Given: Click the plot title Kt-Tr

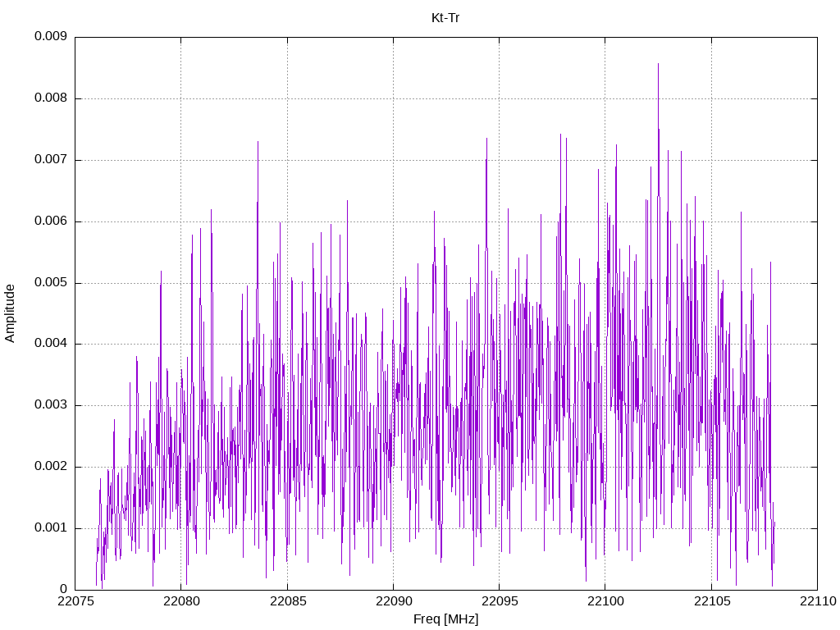Looking at the screenshot, I should [445, 18].
